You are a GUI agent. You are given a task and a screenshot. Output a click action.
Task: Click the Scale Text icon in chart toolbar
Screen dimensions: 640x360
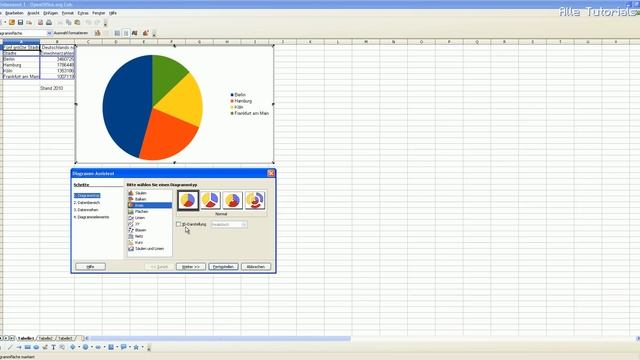tap(135, 33)
